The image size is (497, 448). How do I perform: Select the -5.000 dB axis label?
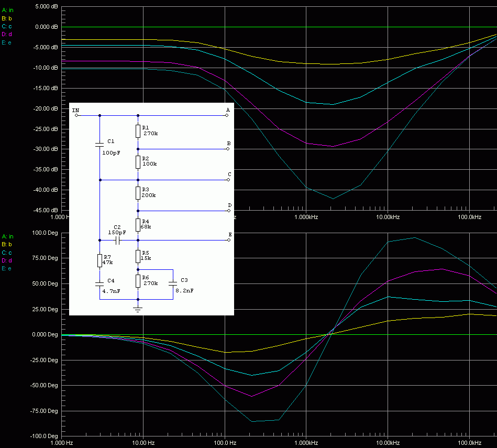click(46, 47)
